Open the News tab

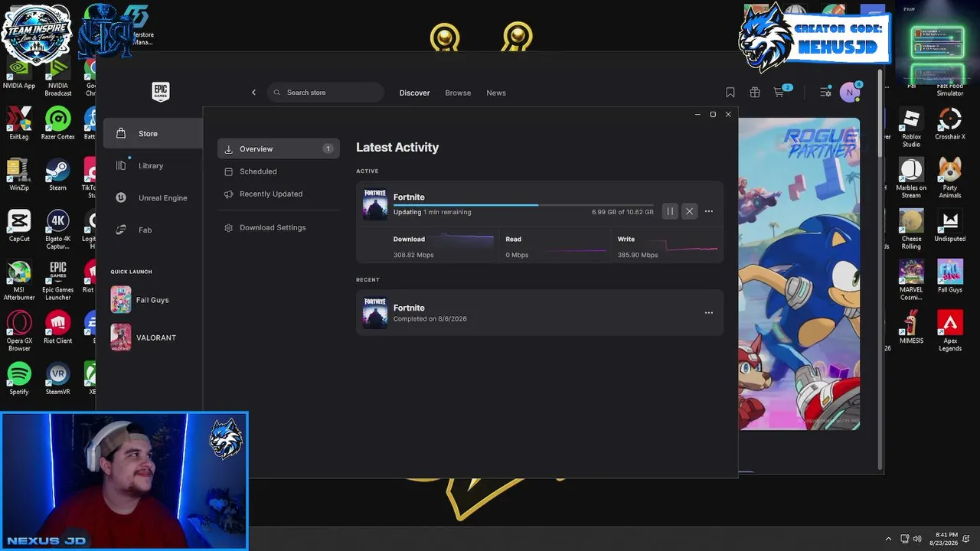(496, 93)
